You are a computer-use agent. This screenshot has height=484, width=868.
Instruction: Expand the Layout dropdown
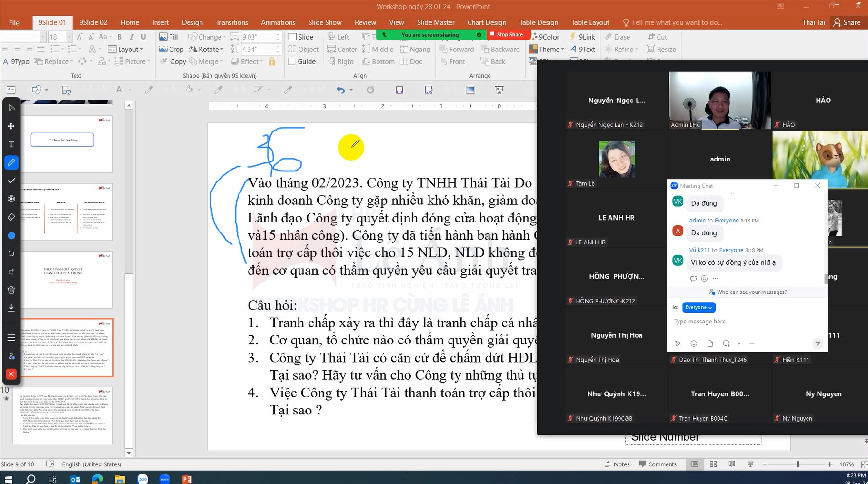click(126, 50)
